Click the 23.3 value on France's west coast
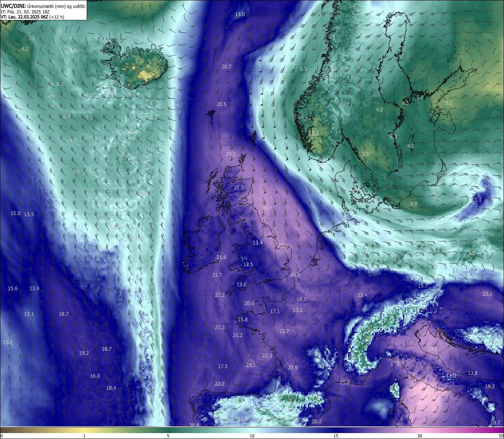The width and height of the screenshot is (504, 439). (x=267, y=356)
